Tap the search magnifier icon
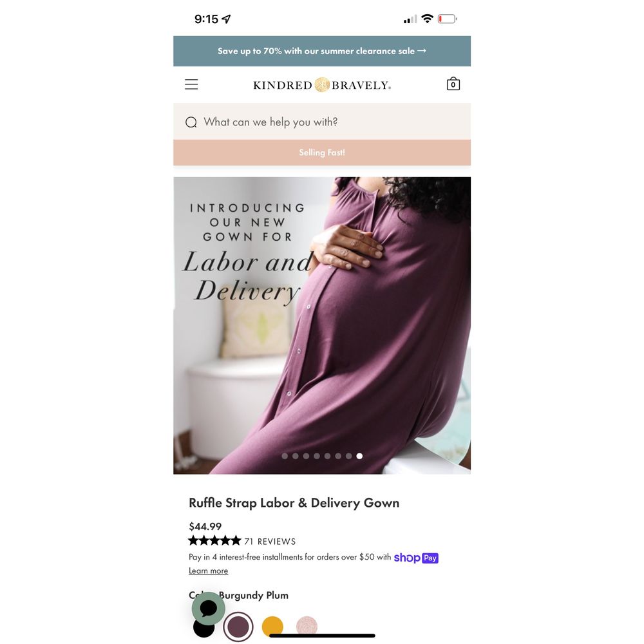 coord(191,122)
